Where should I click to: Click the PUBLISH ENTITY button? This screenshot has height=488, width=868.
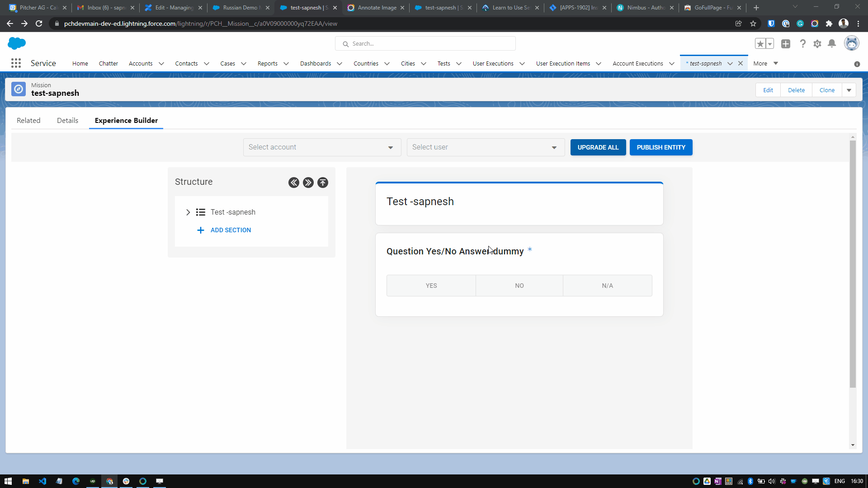(x=660, y=147)
